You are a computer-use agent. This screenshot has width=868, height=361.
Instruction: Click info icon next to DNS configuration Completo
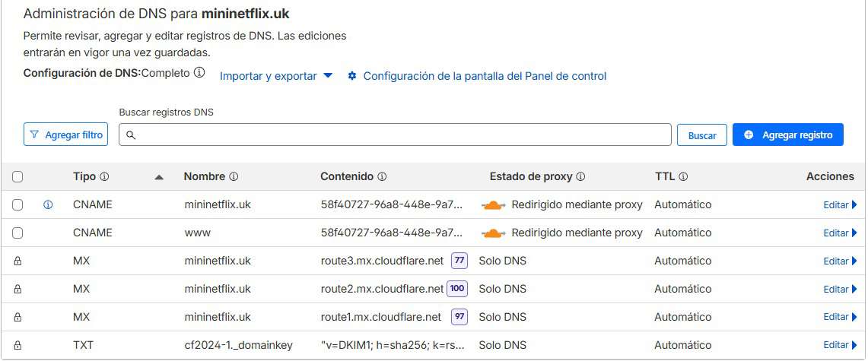pos(199,73)
